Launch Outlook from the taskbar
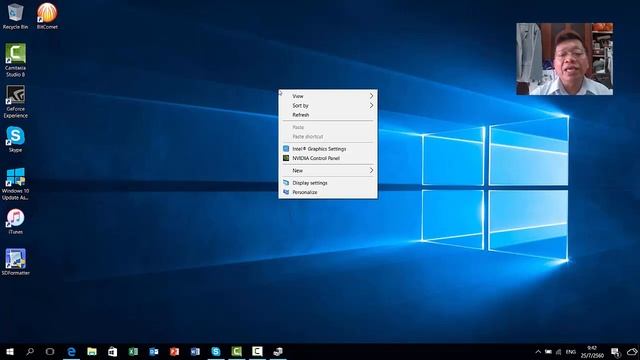This screenshot has height=360, width=640. point(153,351)
